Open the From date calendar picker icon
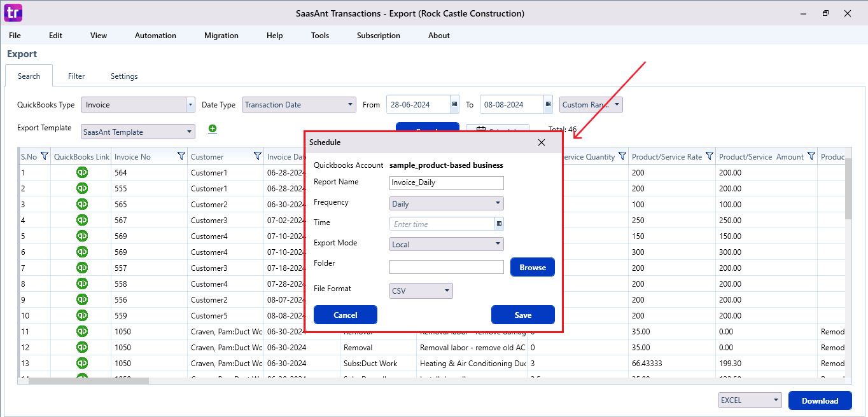868x417 pixels. (x=454, y=104)
